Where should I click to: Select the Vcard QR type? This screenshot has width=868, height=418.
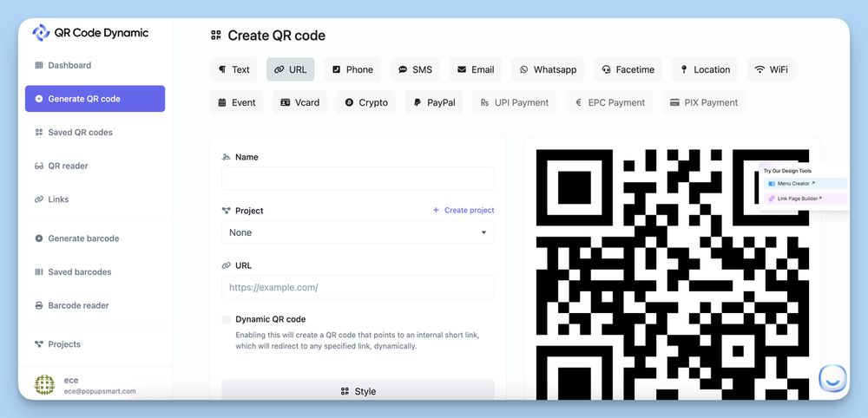pyautogui.click(x=299, y=102)
